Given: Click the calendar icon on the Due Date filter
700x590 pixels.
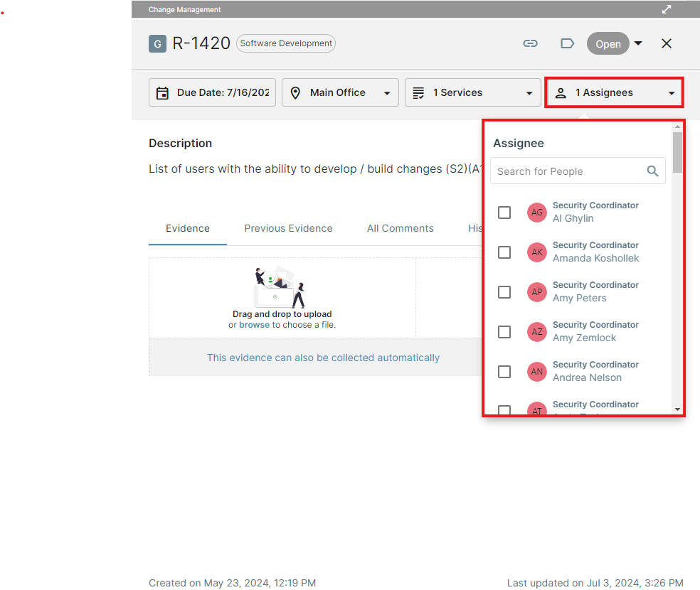Looking at the screenshot, I should tap(164, 92).
